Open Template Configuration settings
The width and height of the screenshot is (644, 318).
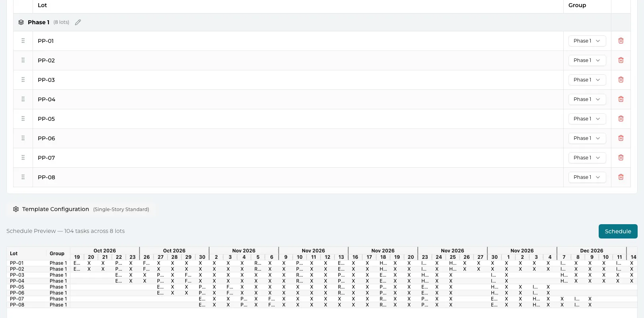(81, 209)
